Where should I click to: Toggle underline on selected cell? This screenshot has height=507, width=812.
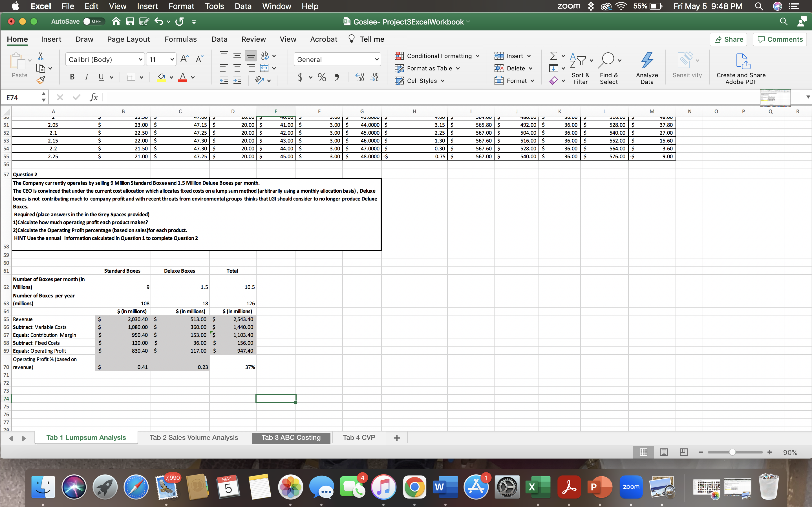point(101,77)
